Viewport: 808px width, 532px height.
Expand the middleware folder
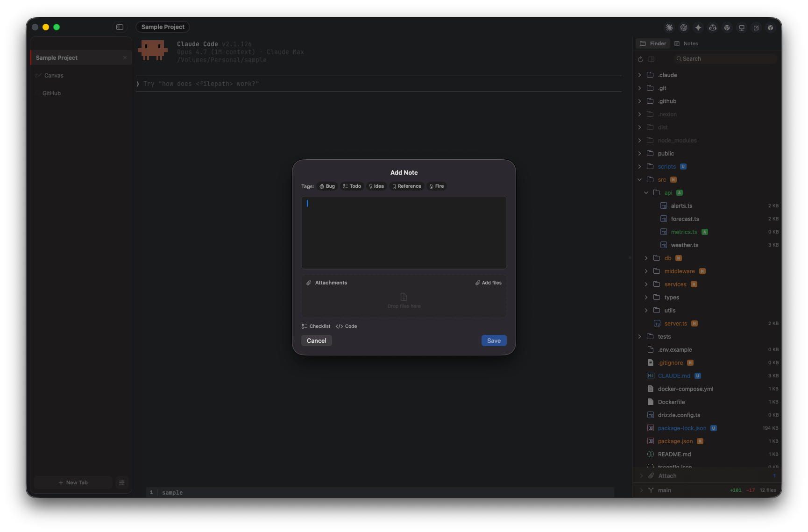click(x=646, y=271)
